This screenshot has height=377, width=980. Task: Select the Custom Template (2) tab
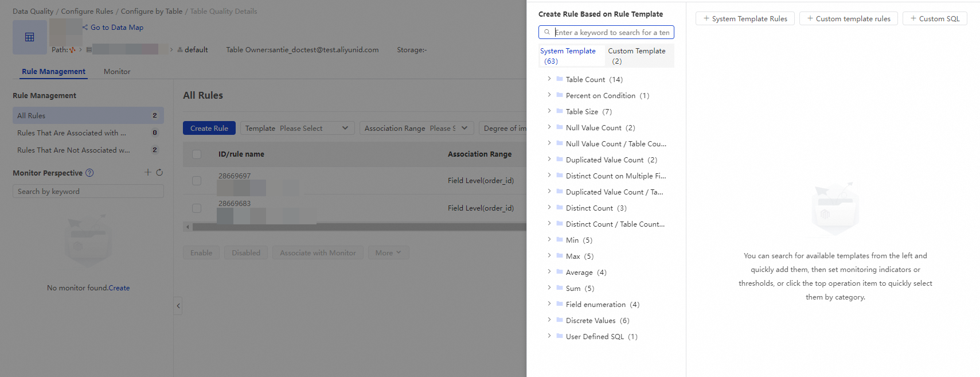coord(639,56)
